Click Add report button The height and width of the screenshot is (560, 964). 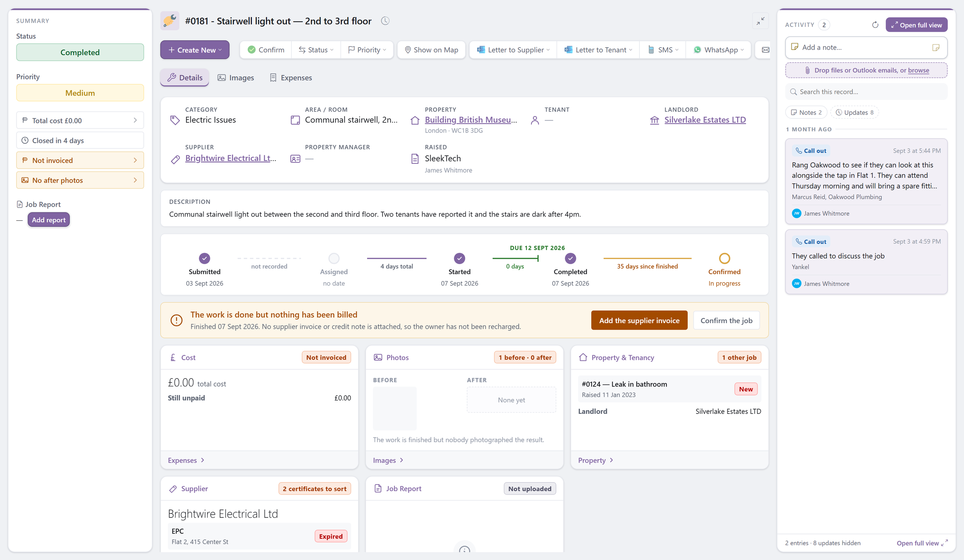(49, 220)
